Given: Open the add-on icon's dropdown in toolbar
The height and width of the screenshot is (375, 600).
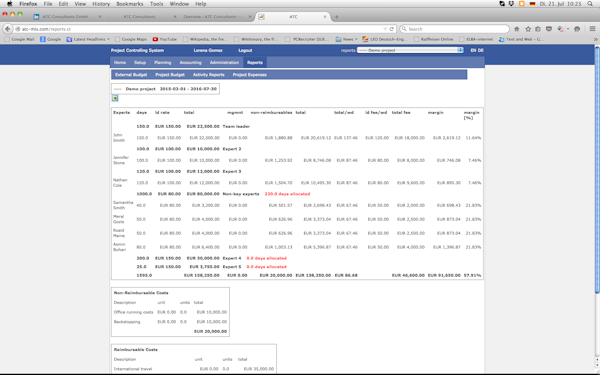Looking at the screenshot, I should [x=568, y=29].
